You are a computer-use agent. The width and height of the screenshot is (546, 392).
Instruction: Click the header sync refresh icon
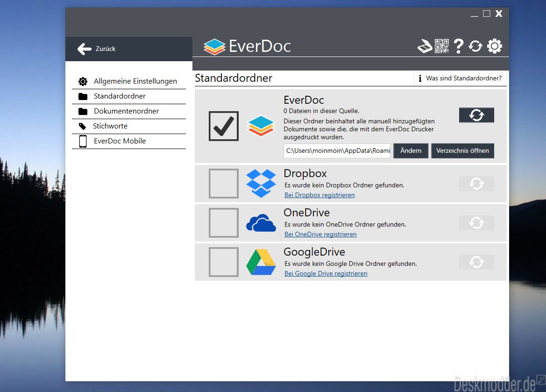click(x=475, y=46)
